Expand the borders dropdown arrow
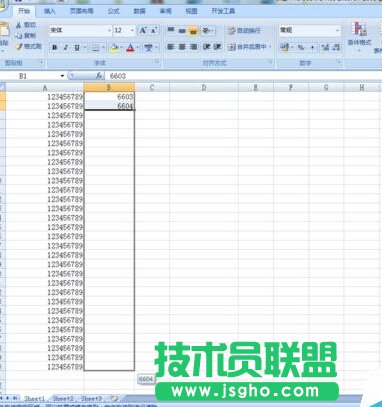This screenshot has height=407, width=382. [103, 48]
